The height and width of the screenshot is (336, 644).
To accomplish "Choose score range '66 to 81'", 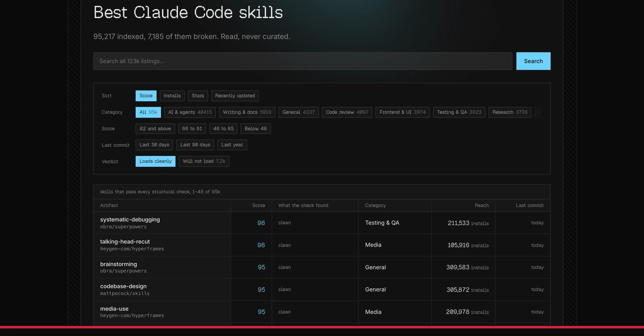I will coord(192,129).
